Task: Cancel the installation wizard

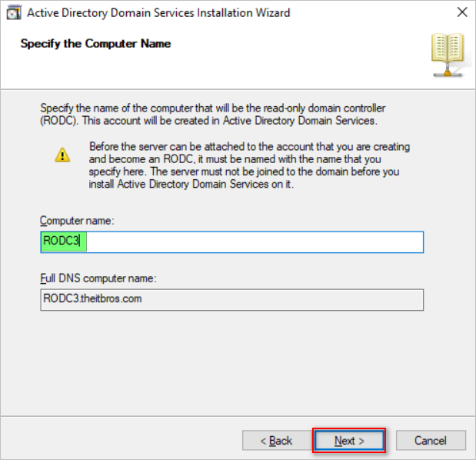Action: coord(431,440)
